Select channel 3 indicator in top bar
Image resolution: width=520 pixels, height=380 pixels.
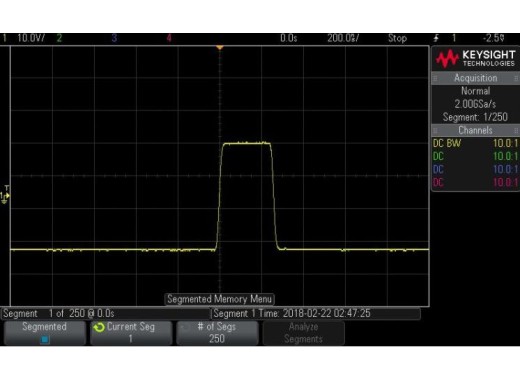click(x=114, y=38)
